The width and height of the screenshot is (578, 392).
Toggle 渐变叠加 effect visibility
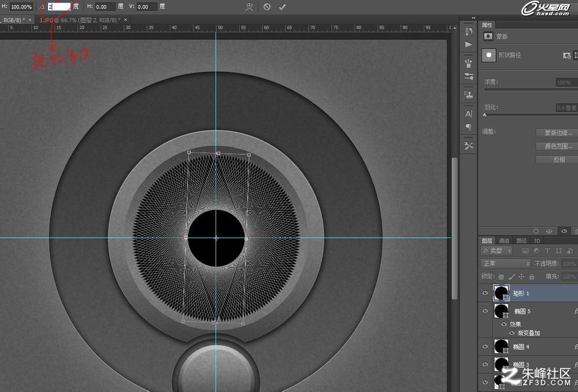coord(512,333)
